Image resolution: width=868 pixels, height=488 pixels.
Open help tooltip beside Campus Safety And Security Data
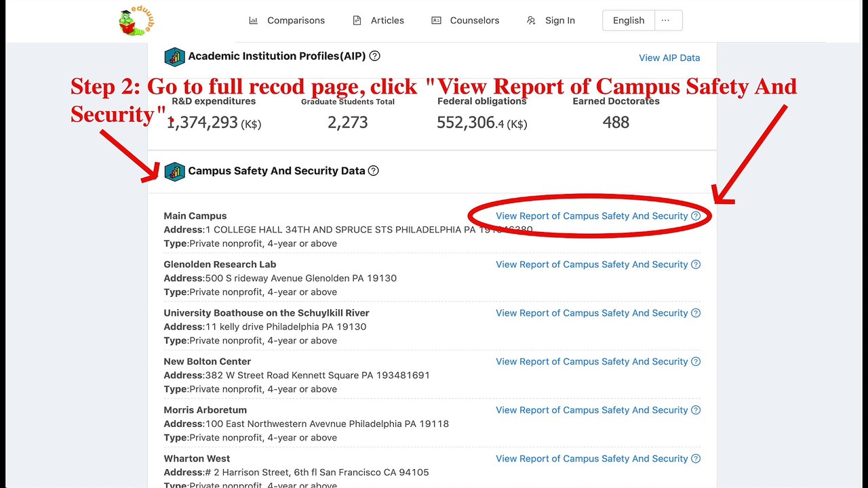pyautogui.click(x=373, y=171)
